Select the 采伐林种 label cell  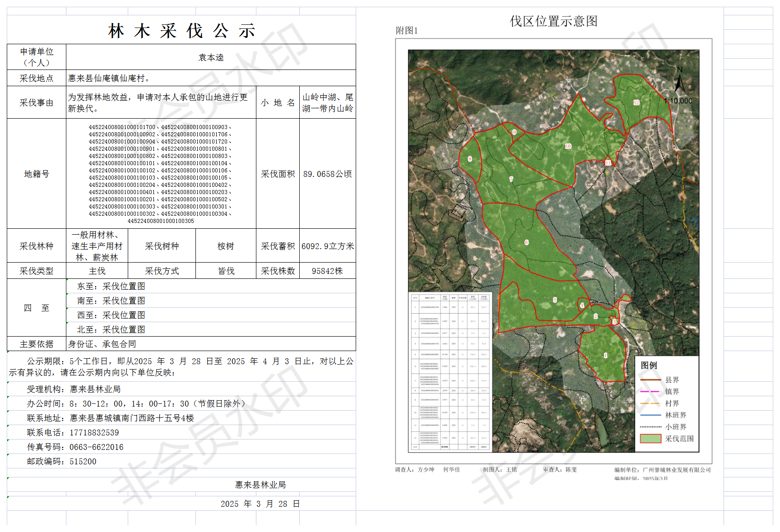[37, 246]
